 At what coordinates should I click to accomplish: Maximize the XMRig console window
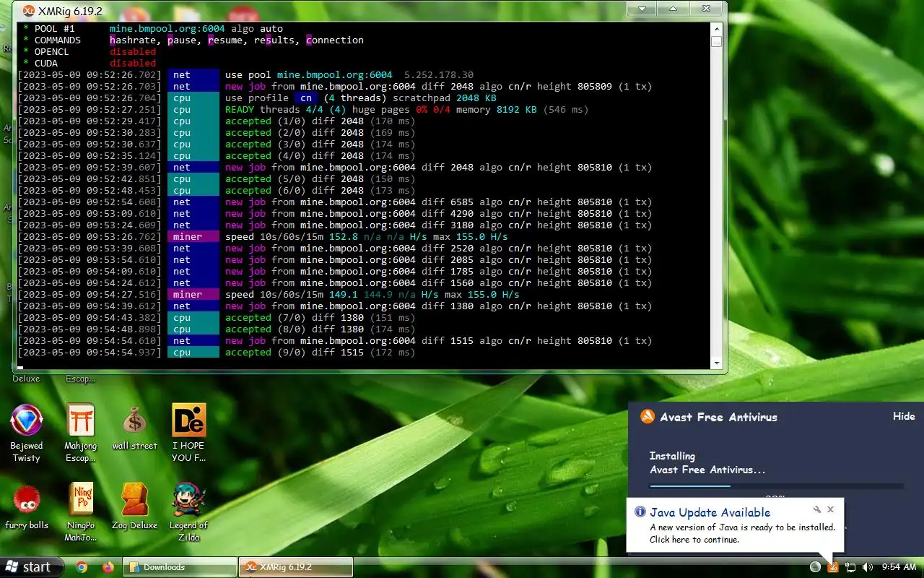click(673, 9)
